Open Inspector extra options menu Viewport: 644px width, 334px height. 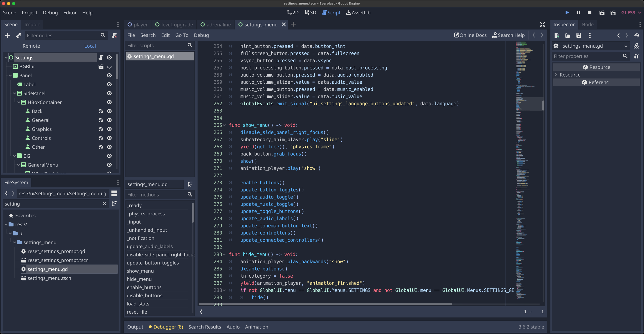pos(590,36)
